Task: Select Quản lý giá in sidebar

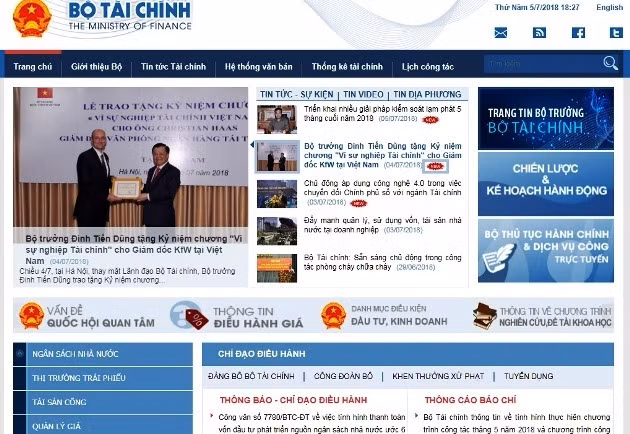Action: (x=103, y=425)
